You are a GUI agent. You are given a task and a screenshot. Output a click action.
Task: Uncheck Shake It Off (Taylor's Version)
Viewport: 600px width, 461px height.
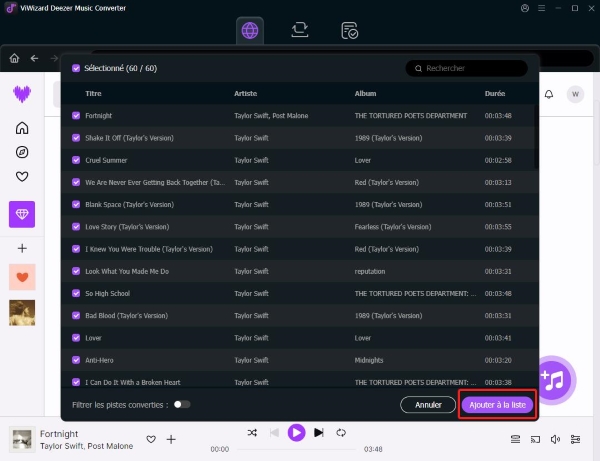click(x=76, y=138)
